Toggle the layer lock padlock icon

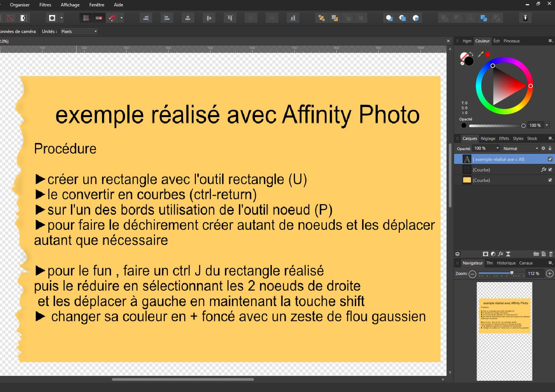(550, 148)
